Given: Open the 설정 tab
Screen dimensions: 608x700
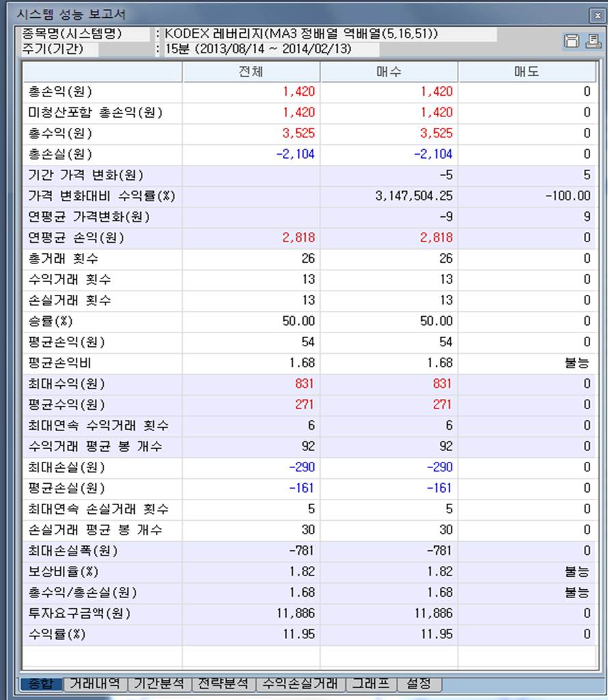Looking at the screenshot, I should 419,683.
